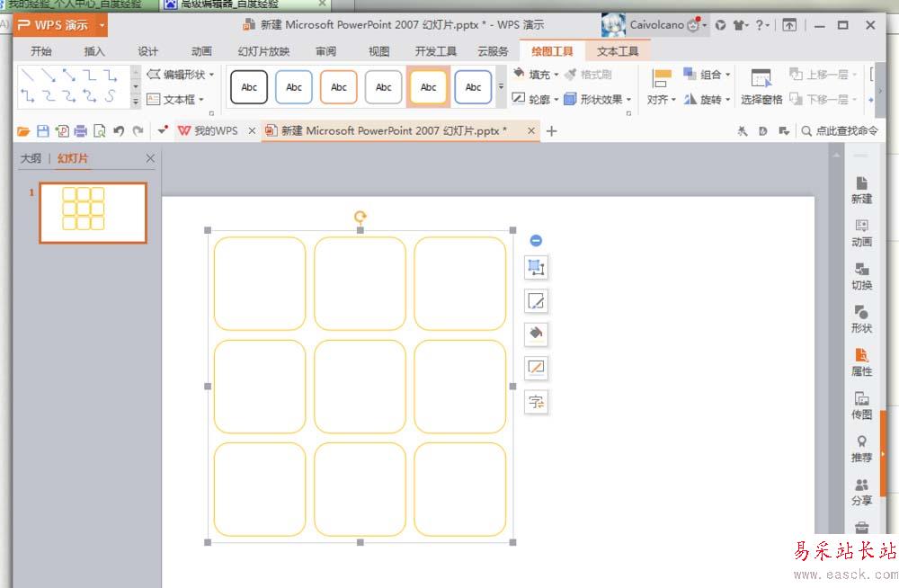Select slide 1 thumbnail
The width and height of the screenshot is (899, 588).
(x=93, y=213)
